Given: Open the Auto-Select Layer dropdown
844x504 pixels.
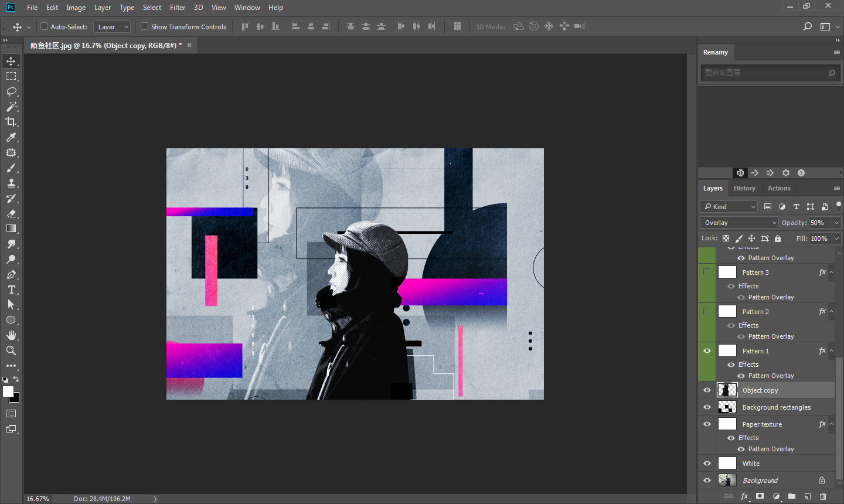Looking at the screenshot, I should point(112,27).
